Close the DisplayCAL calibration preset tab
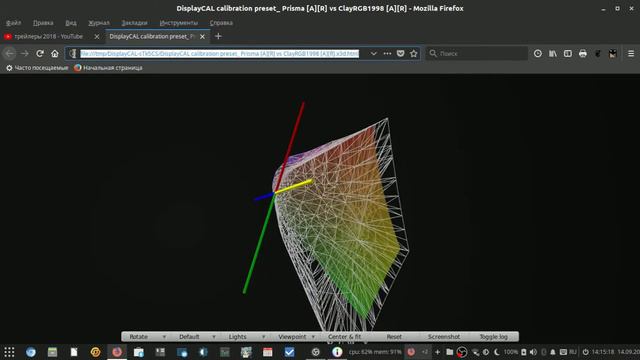 [202, 36]
